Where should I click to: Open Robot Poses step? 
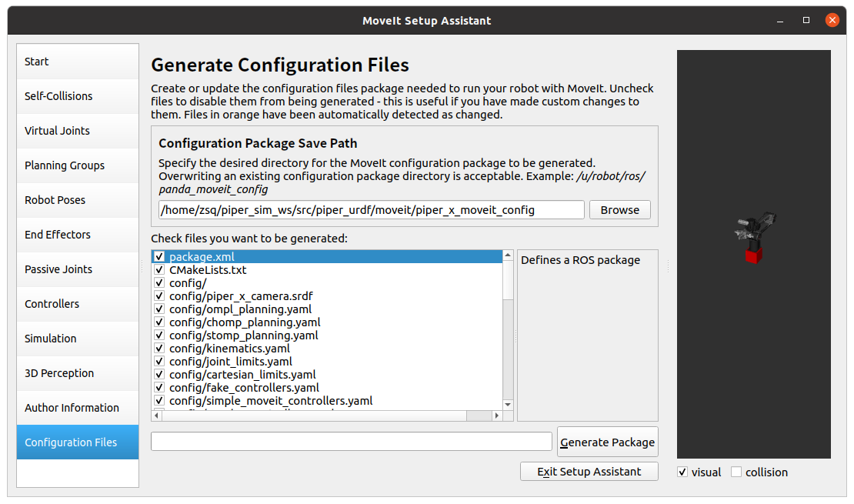(78, 200)
